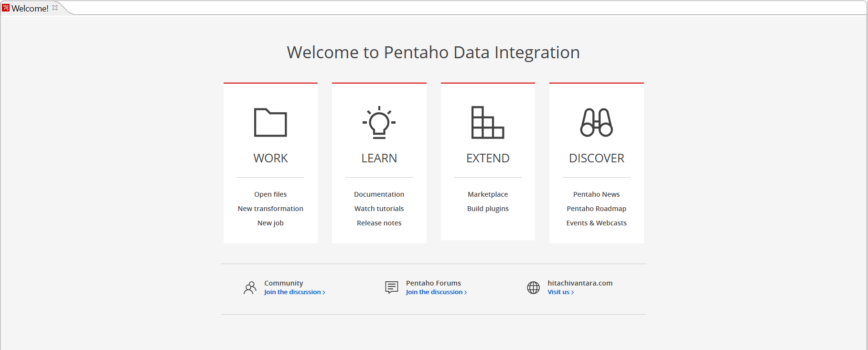Click the DISCOVER binoculars icon
Image resolution: width=868 pixels, height=350 pixels.
pos(597,122)
